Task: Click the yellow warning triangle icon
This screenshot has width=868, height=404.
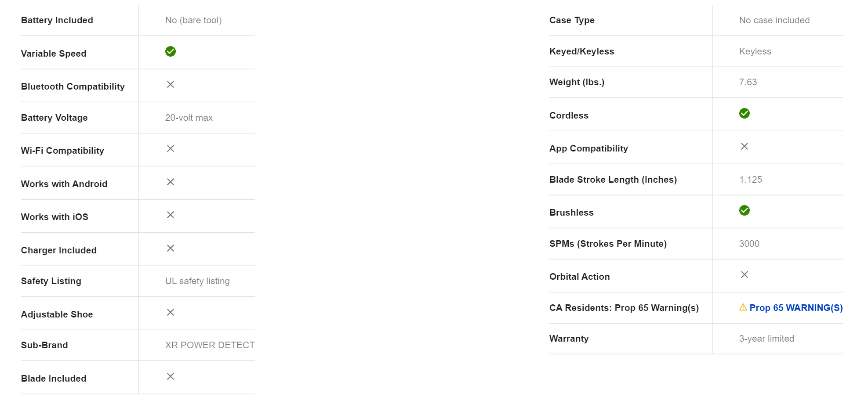Action: coord(743,307)
